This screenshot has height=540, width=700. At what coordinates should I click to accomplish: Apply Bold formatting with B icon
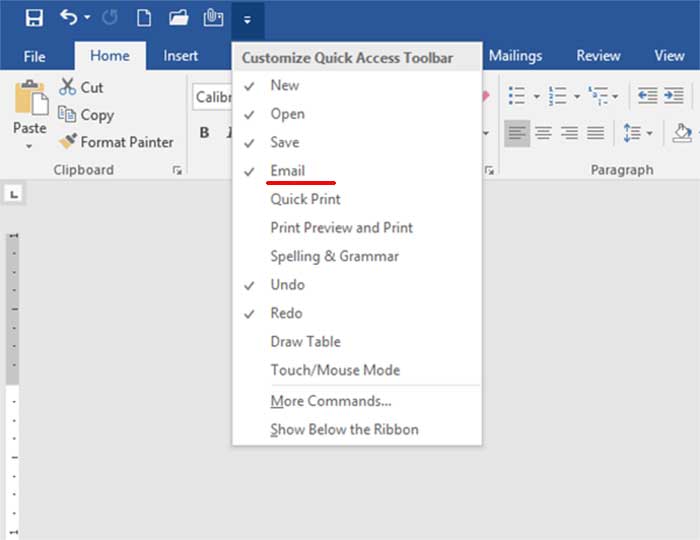point(205,133)
